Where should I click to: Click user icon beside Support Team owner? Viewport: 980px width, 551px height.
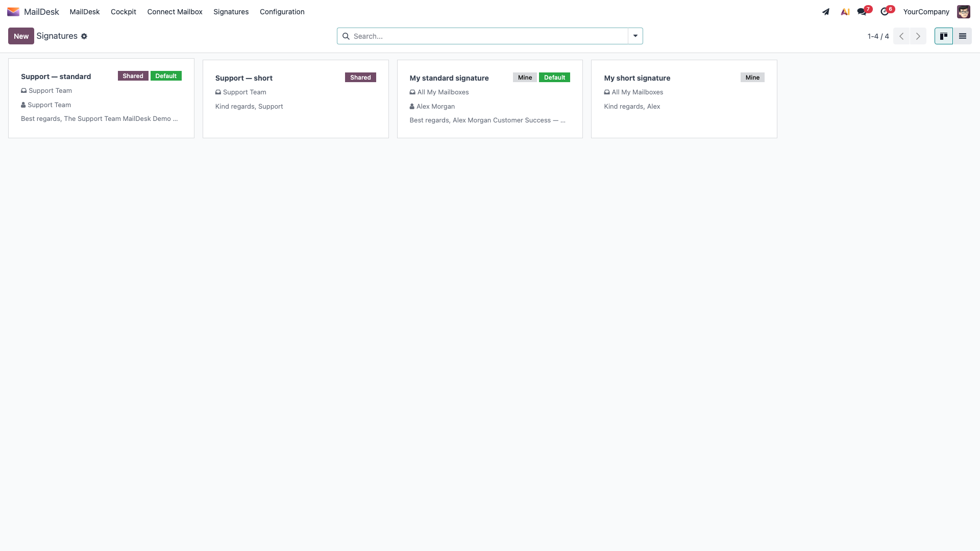tap(23, 105)
